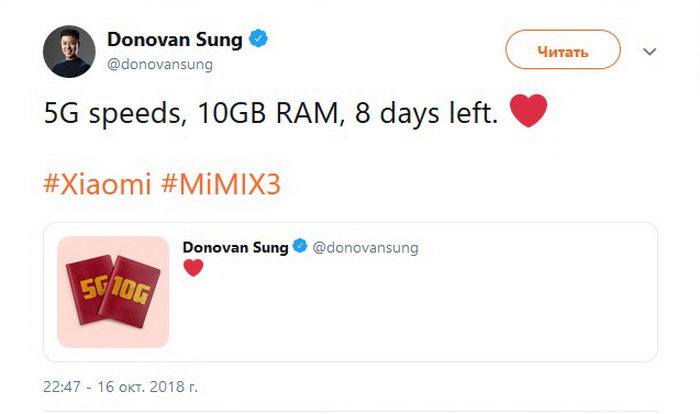Image resolution: width=700 pixels, height=414 pixels.
Task: Open the @donovansung handle under the name
Action: point(160,65)
